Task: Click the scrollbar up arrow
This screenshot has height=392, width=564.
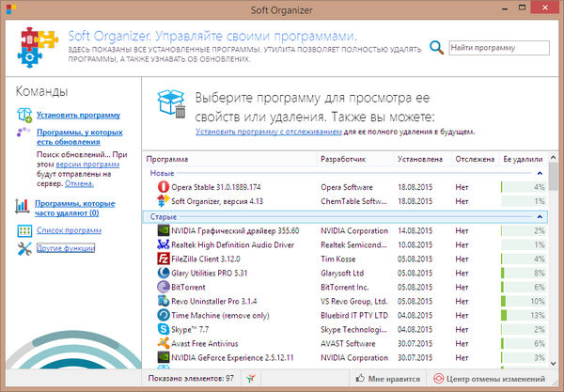Action: [x=554, y=157]
